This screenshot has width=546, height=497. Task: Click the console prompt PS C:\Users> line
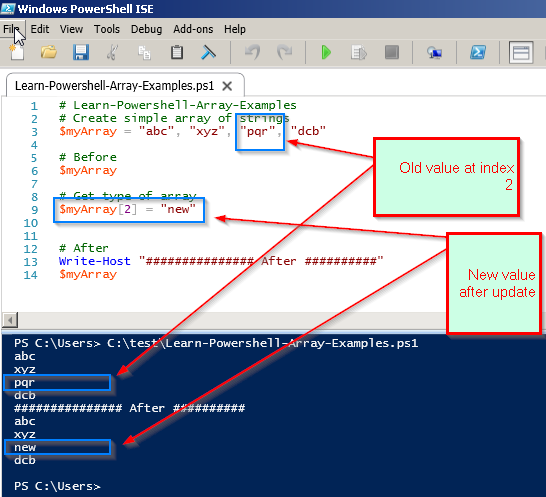coord(57,486)
